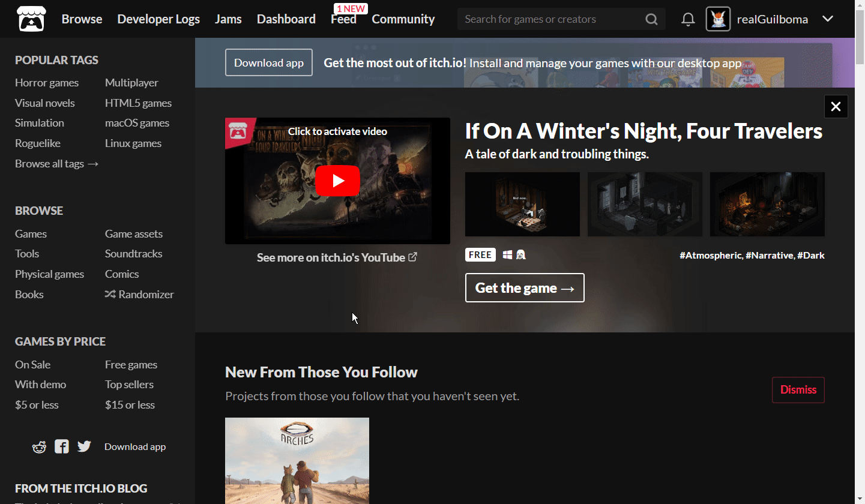Image resolution: width=865 pixels, height=504 pixels.
Task: Show Free games
Action: (131, 365)
